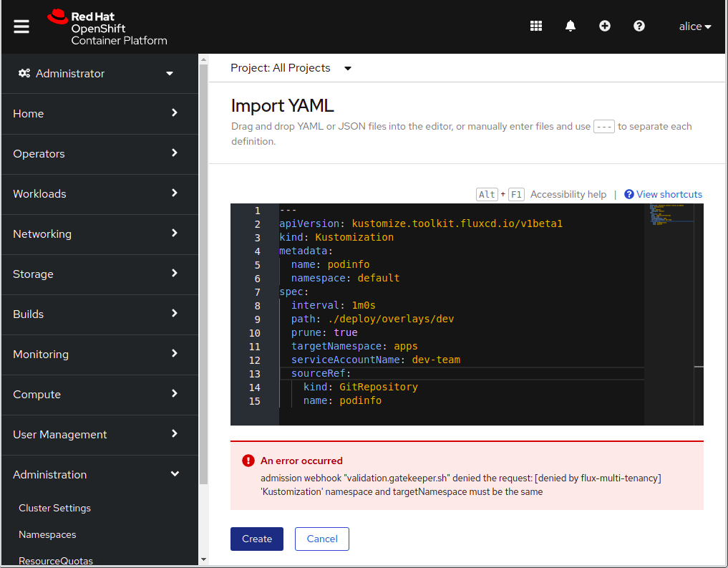Click 'kind: GitRepository' line
The height and width of the screenshot is (568, 728).
360,387
